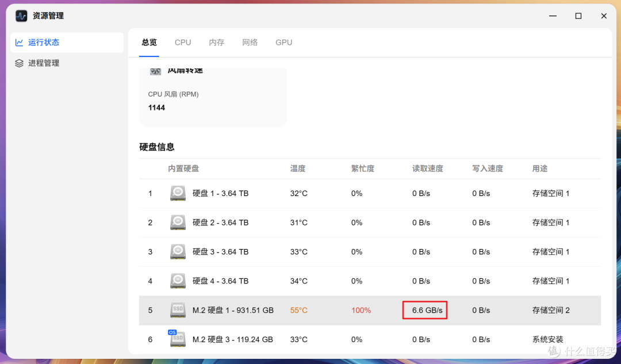This screenshot has height=364, width=621.
Task: Click the 存储空间 2 usage cell
Action: click(551, 310)
